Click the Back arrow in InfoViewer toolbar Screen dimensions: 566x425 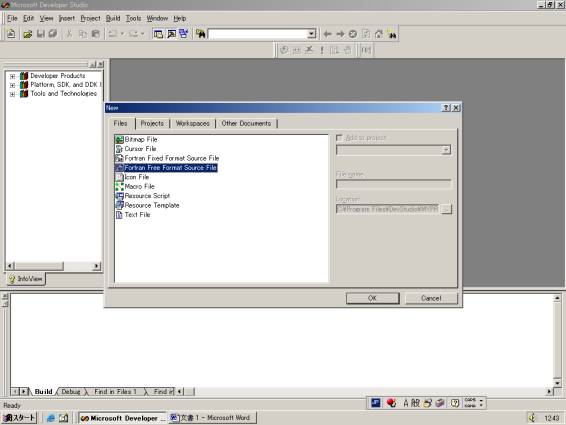327,34
